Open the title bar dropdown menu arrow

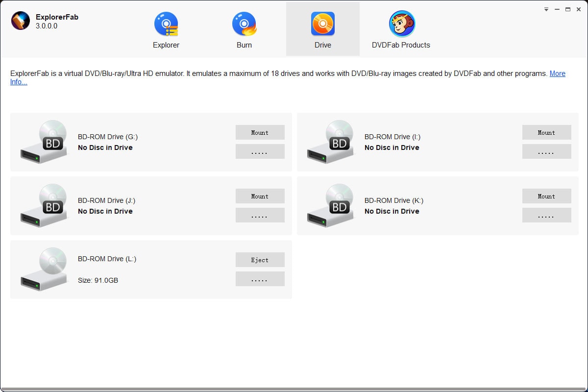[546, 9]
